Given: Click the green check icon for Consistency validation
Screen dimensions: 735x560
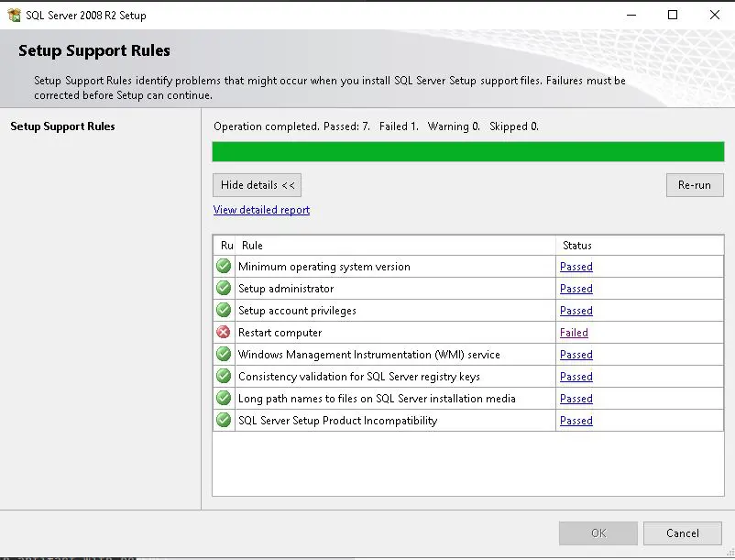Looking at the screenshot, I should [224, 377].
